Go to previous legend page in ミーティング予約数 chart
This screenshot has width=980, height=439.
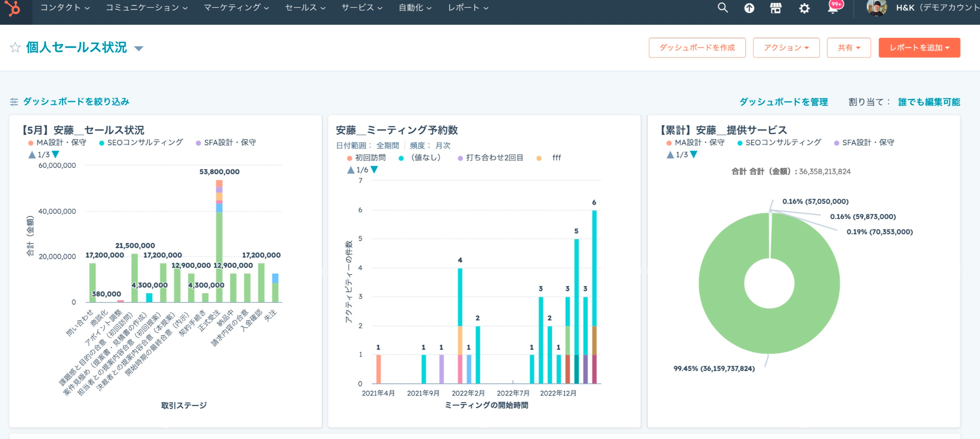[351, 170]
